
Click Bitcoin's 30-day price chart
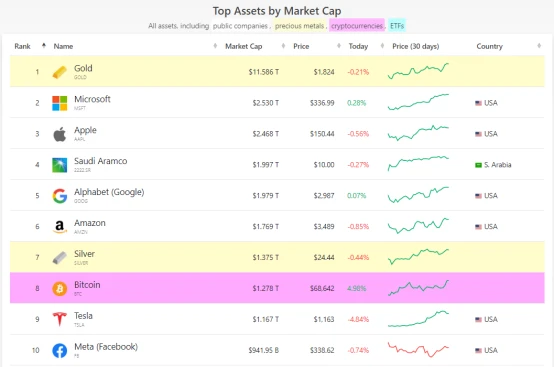tap(418, 288)
